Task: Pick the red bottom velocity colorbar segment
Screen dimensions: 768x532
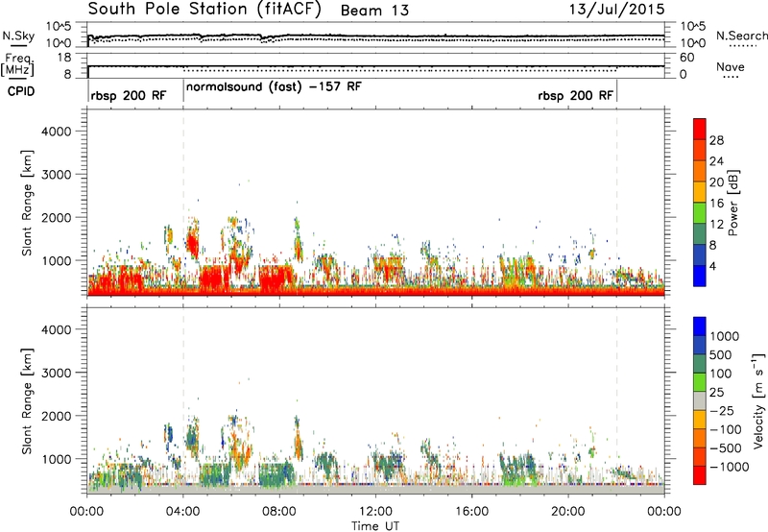Action: [x=700, y=475]
